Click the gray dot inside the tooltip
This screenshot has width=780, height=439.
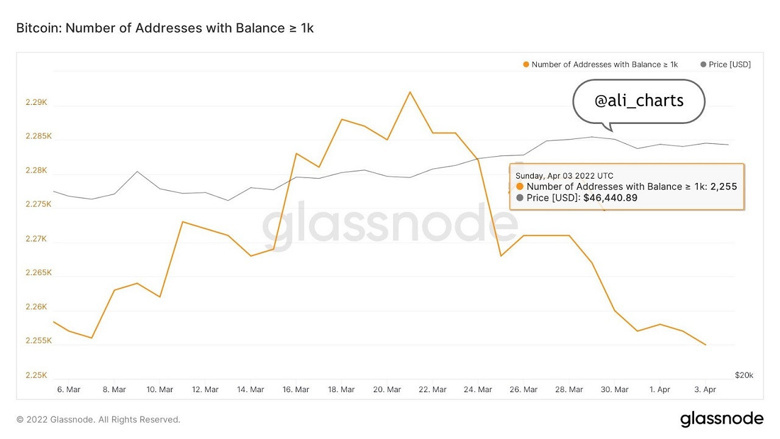[518, 198]
